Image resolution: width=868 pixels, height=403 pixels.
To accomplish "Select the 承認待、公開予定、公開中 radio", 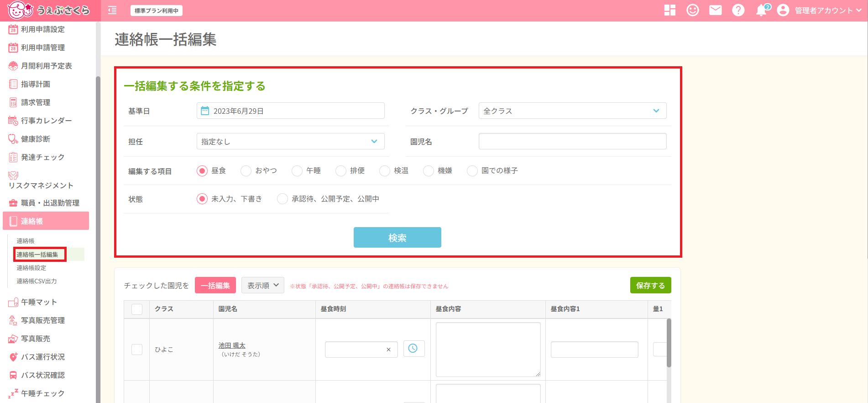I will 282,199.
